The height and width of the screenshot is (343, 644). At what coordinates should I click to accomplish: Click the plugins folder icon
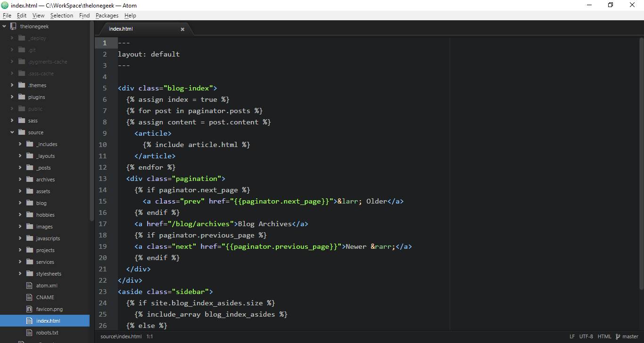21,97
